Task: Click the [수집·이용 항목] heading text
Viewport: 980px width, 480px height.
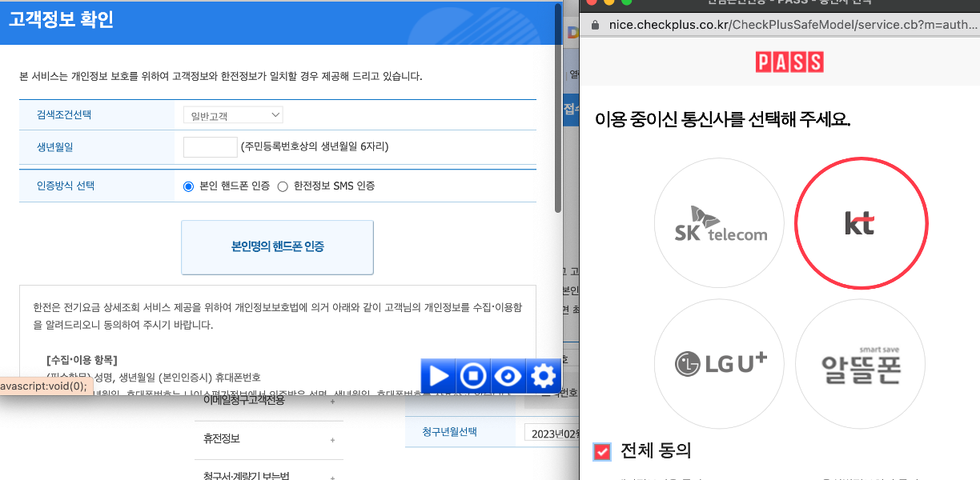Action: pos(82,359)
